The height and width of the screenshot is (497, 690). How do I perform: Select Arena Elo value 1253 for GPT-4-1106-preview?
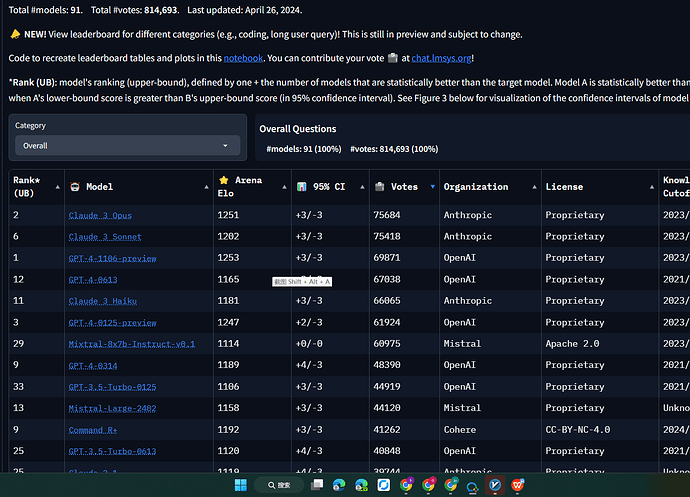click(x=228, y=258)
